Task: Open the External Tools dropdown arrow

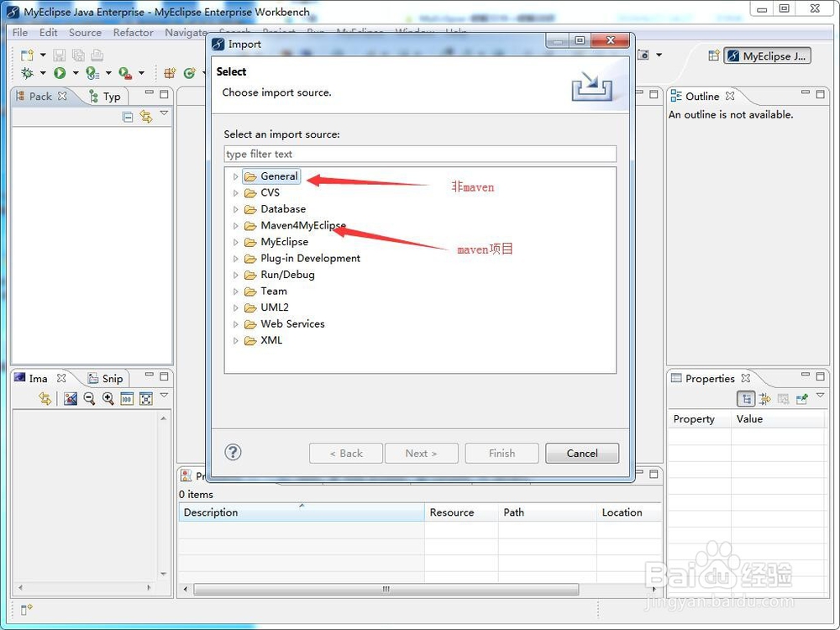Action: pyautogui.click(x=141, y=73)
